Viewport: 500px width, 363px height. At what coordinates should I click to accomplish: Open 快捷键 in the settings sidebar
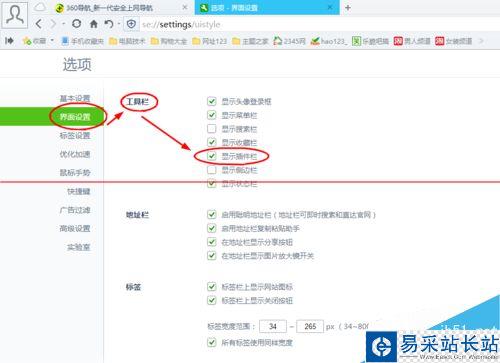[79, 191]
